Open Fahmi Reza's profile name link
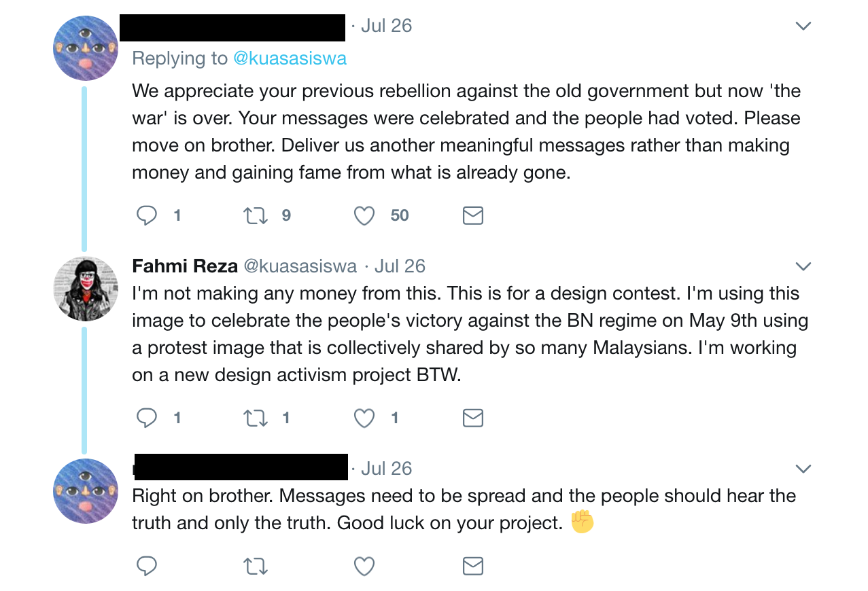Viewport: 868px width, 591px height. pyautogui.click(x=184, y=266)
